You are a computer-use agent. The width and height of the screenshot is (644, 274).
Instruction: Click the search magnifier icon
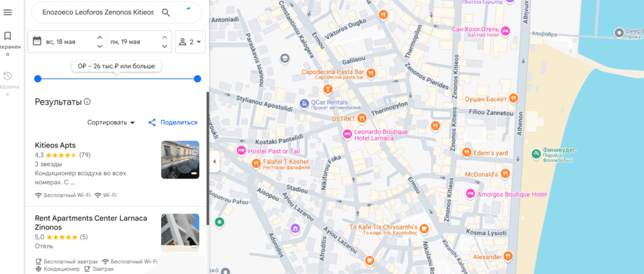point(166,13)
